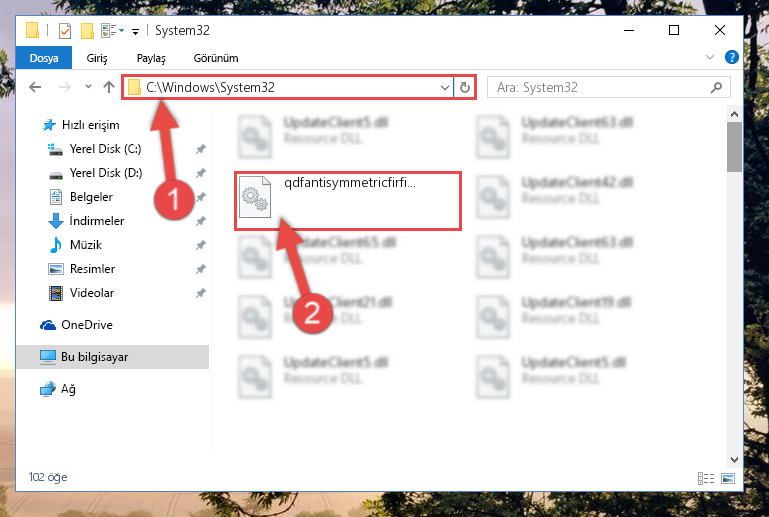
Task: Open the İndirmeler folder
Action: pos(86,221)
